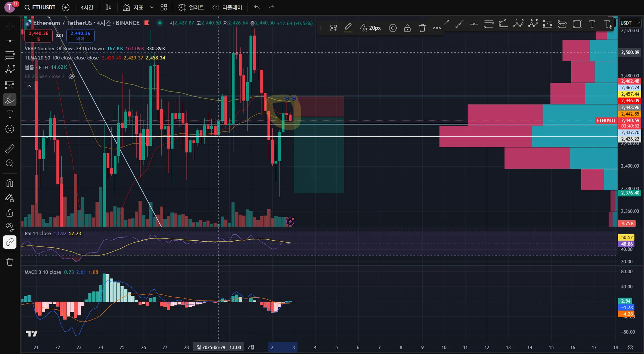The height and width of the screenshot is (354, 644).
Task: Remove drawings with the sidebar trash icon
Action: click(x=10, y=262)
